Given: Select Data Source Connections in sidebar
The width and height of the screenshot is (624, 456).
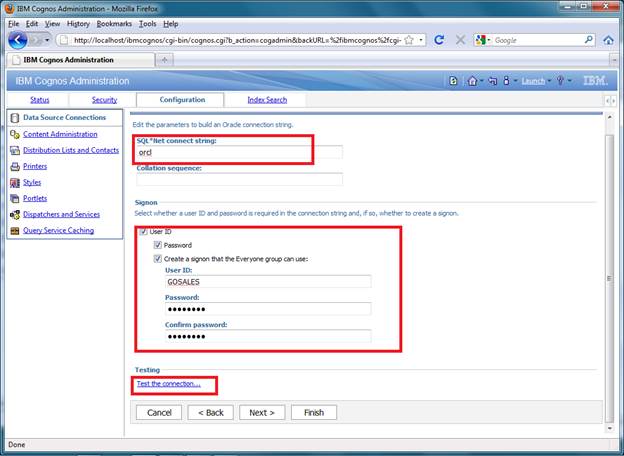Looking at the screenshot, I should click(x=64, y=117).
